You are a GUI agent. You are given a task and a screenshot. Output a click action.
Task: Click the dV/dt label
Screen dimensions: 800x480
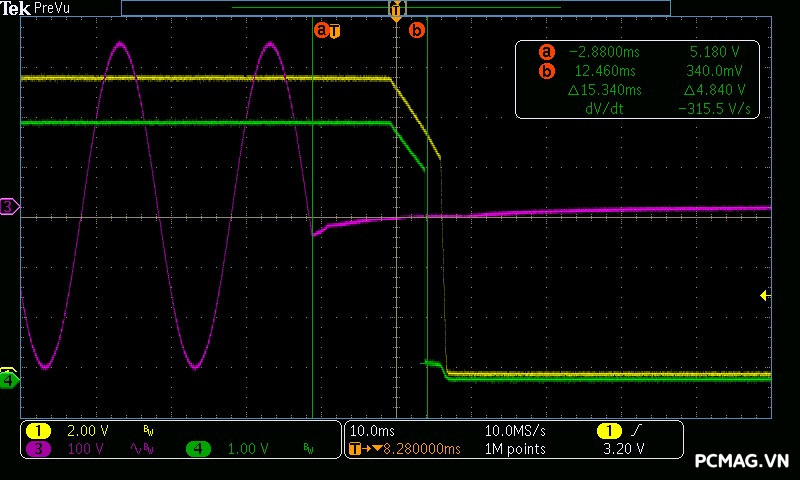(x=605, y=109)
